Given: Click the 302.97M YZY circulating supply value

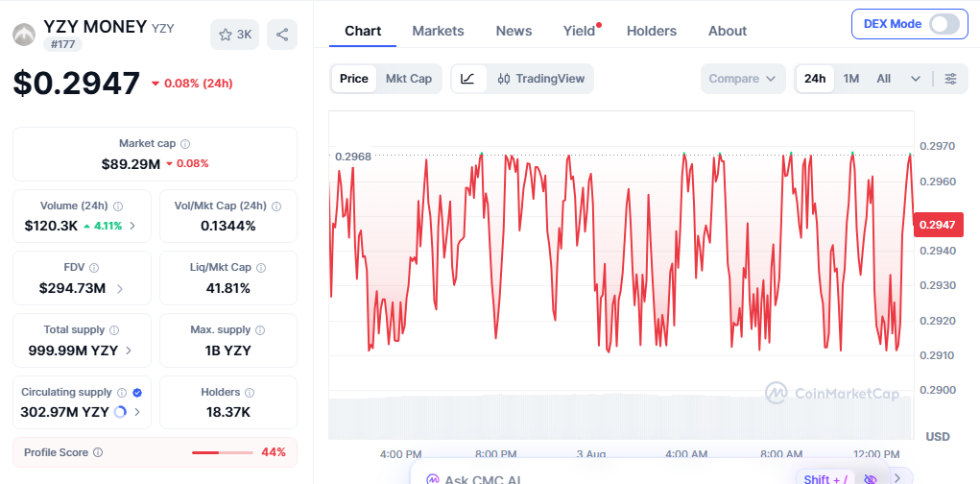Looking at the screenshot, I should (x=65, y=412).
